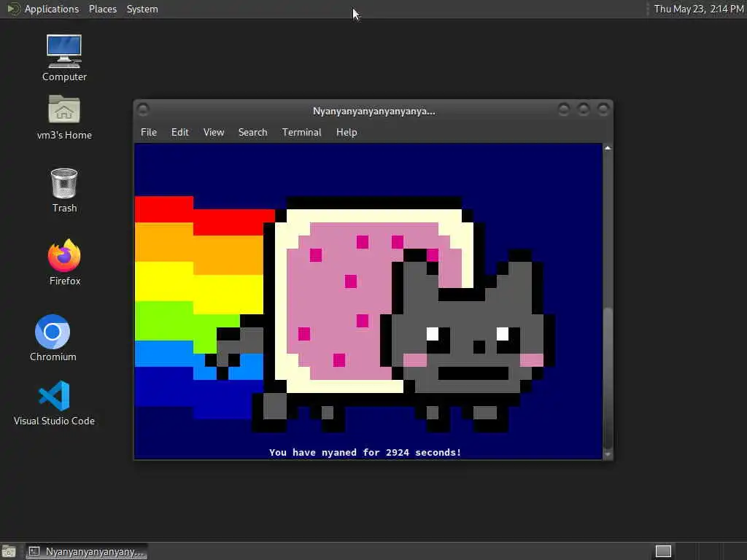Open the terminal Help menu
Screen dimensions: 747x560
click(x=347, y=133)
